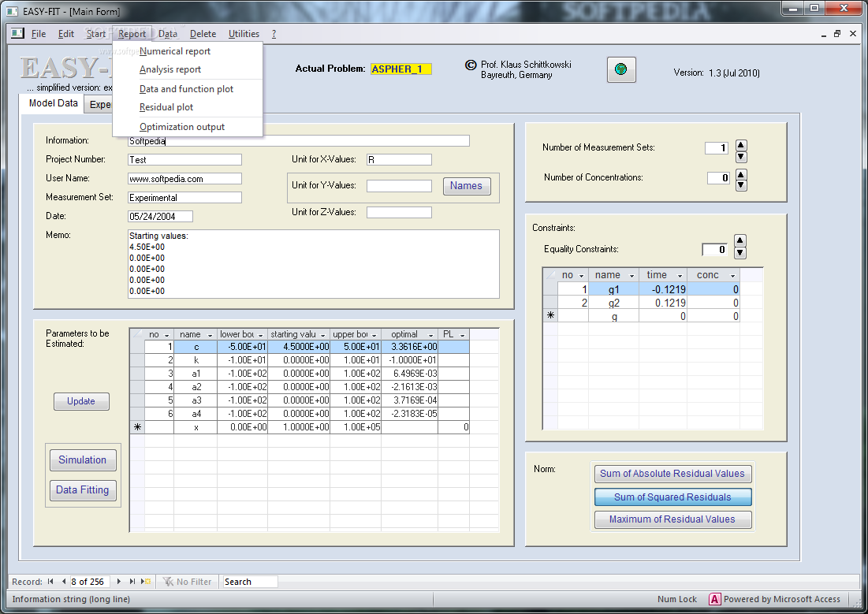868x614 pixels.
Task: Click the form icon in the menu bar
Action: pyautogui.click(x=17, y=33)
